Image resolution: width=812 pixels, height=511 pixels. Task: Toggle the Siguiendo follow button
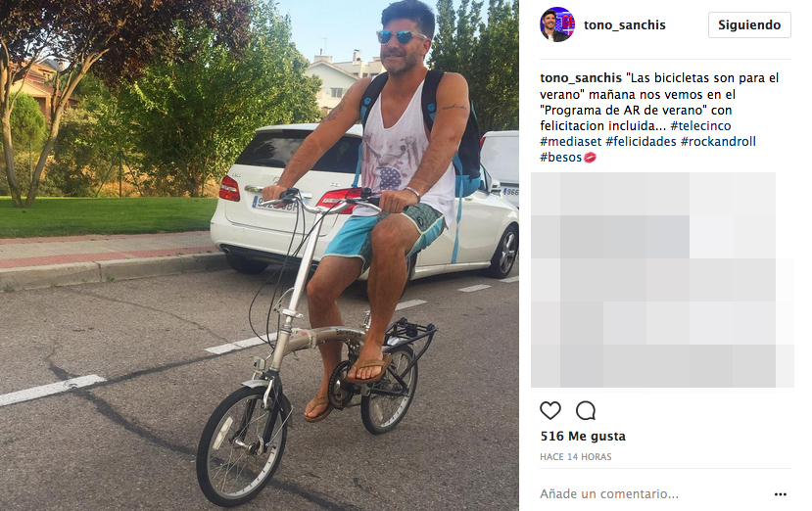[x=749, y=24]
